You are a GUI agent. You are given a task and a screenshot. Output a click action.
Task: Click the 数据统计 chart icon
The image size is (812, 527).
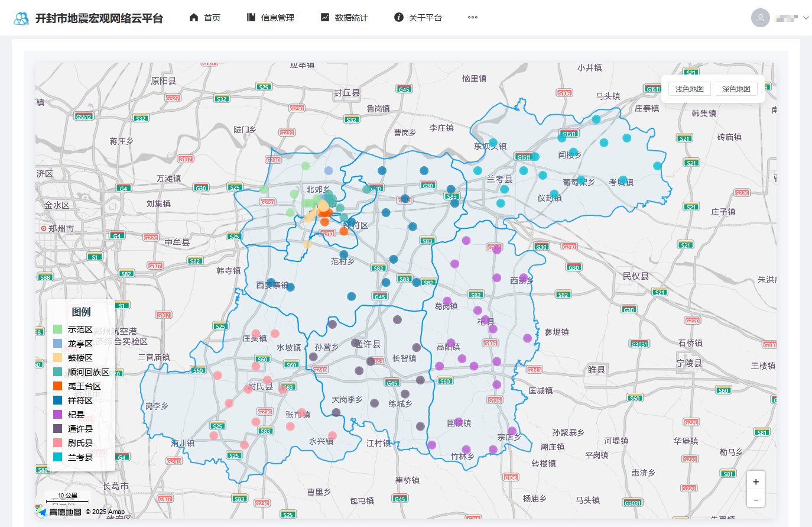(325, 18)
